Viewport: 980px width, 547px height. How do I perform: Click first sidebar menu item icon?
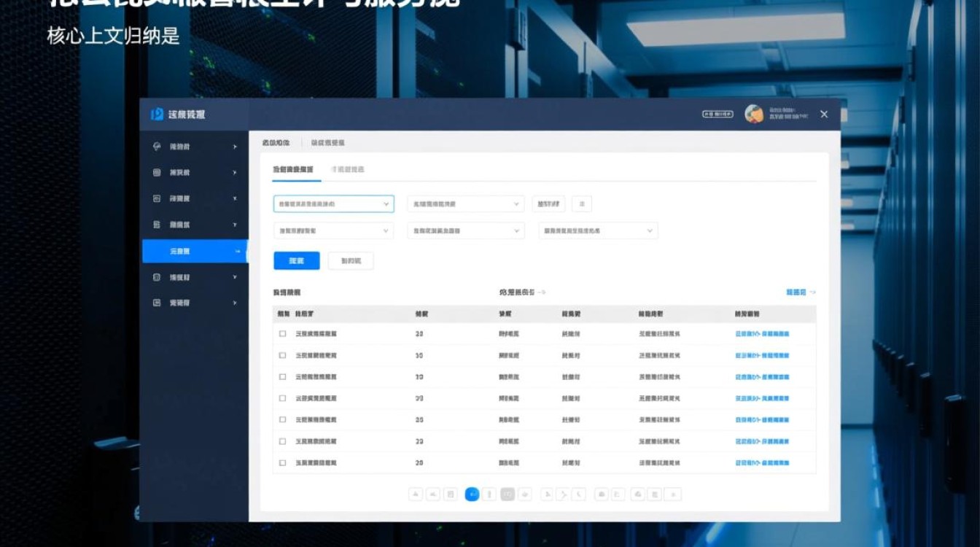(x=157, y=147)
